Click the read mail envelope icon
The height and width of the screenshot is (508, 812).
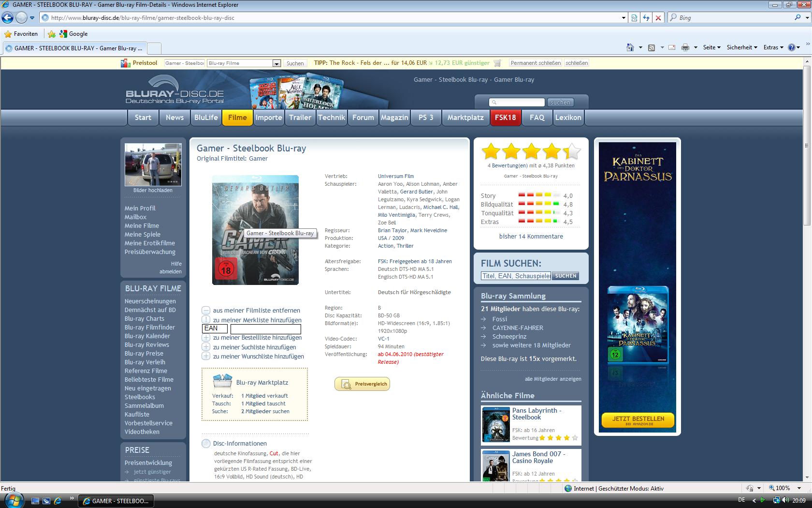(671, 47)
